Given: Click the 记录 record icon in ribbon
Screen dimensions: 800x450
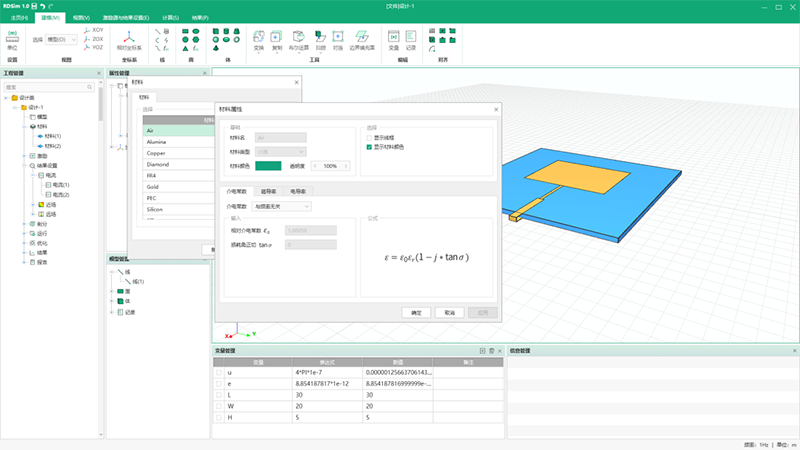Looking at the screenshot, I should pyautogui.click(x=411, y=37).
